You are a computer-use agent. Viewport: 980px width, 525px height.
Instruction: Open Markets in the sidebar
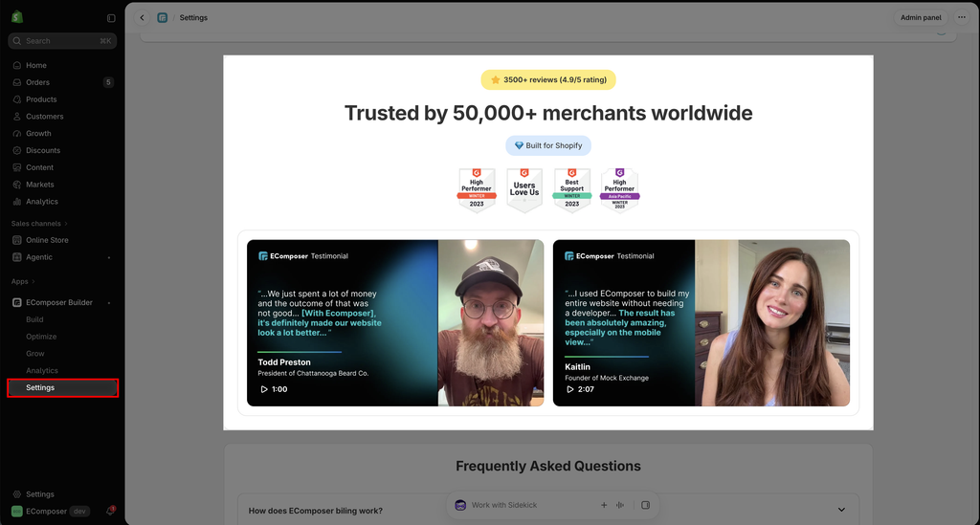pyautogui.click(x=40, y=185)
